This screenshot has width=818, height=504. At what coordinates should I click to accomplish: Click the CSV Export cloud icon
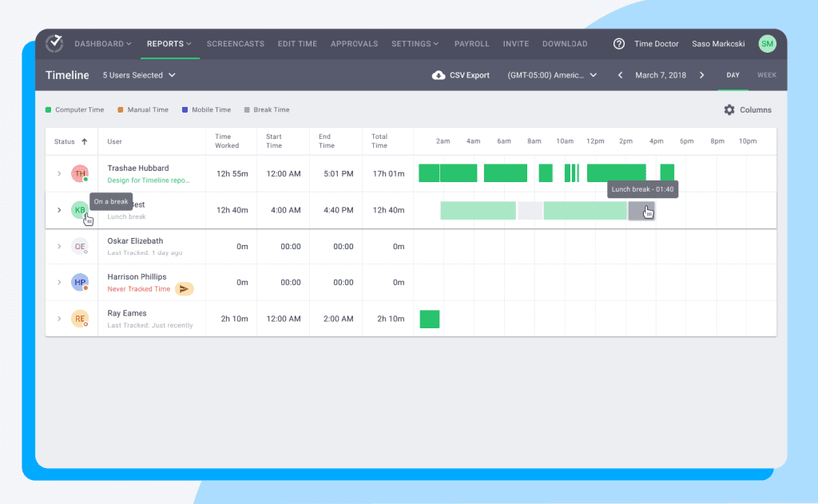[x=438, y=75]
